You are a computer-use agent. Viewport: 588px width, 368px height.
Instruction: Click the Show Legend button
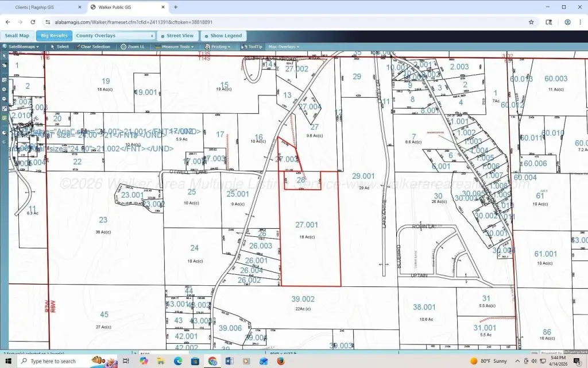224,36
